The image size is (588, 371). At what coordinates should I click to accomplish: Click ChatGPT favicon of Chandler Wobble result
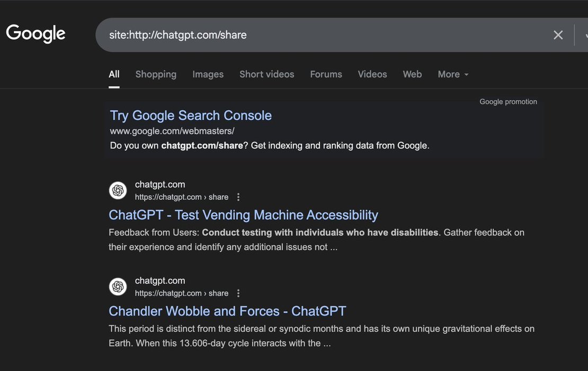tap(118, 287)
